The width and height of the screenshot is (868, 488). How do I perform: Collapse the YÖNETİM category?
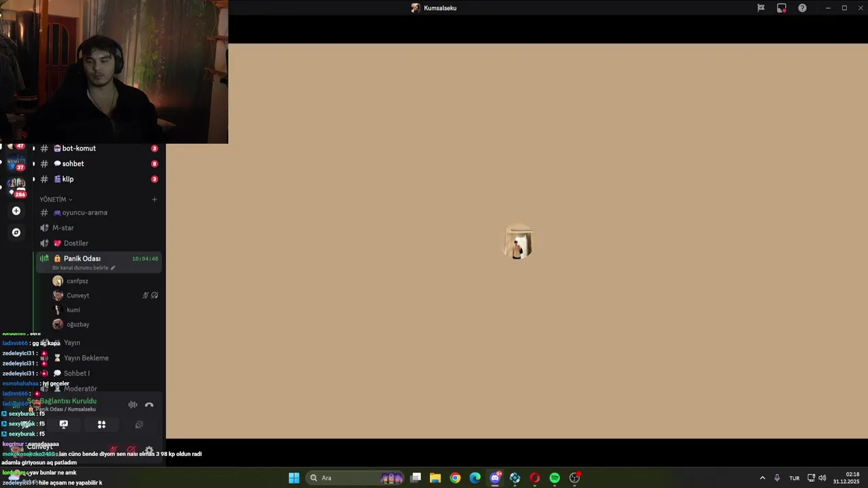[56, 199]
